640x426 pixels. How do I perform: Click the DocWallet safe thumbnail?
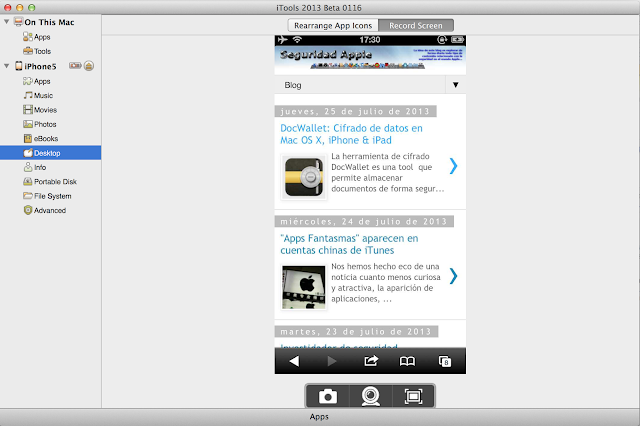tap(304, 177)
